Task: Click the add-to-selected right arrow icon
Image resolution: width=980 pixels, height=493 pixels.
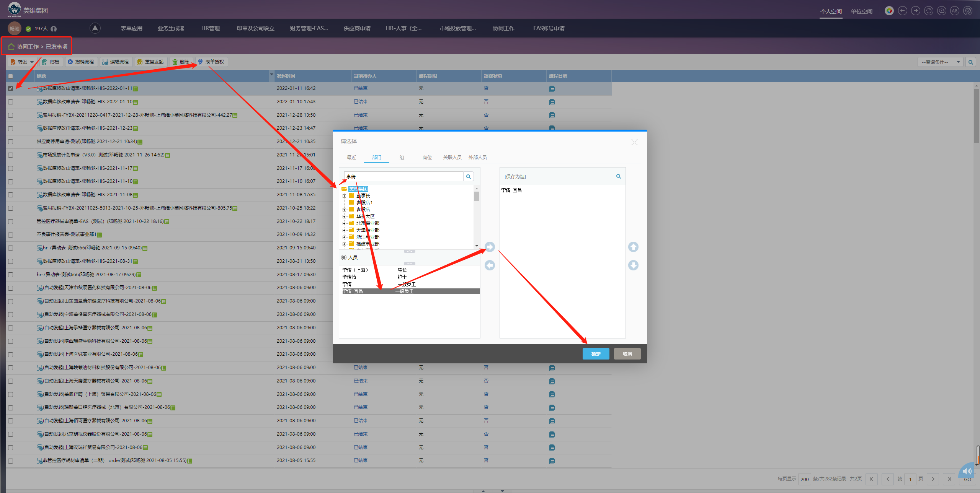Action: click(490, 247)
